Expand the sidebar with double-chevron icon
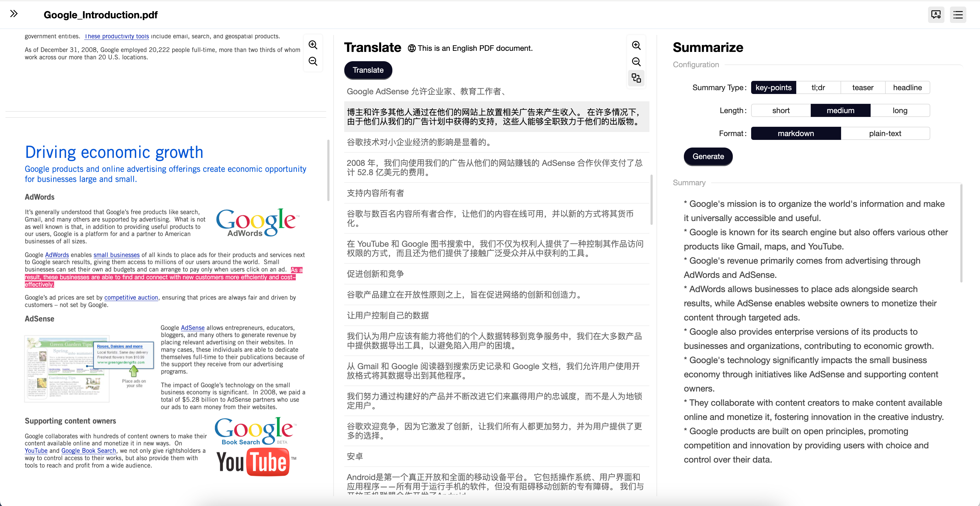 point(14,14)
